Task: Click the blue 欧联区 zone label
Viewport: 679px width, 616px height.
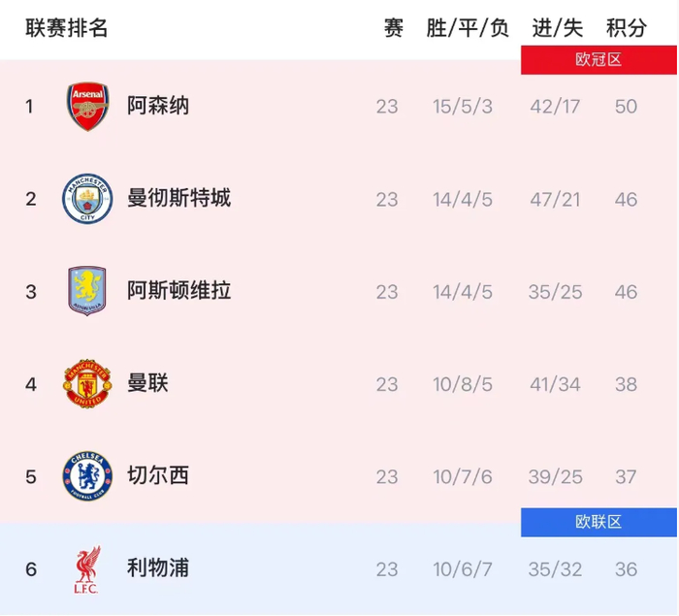Action: (x=598, y=522)
